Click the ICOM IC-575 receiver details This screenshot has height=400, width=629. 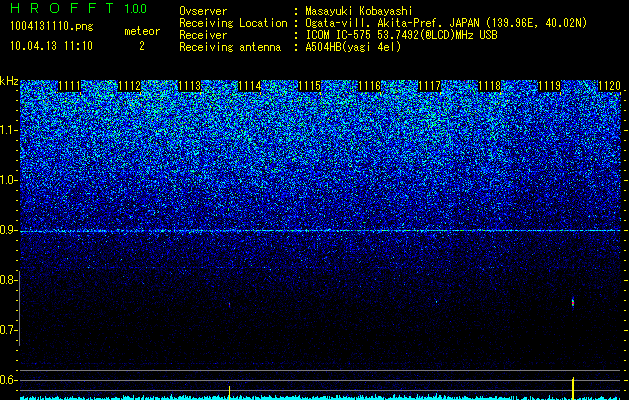click(401, 35)
